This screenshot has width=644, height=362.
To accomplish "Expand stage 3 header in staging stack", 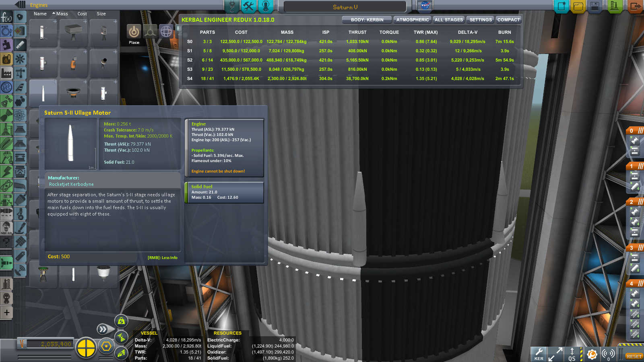I will [x=635, y=247].
